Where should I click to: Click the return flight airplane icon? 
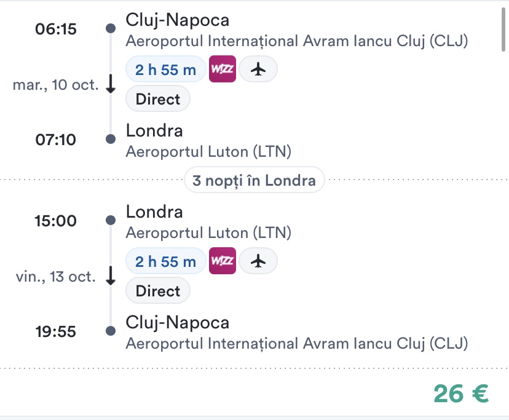pos(258,261)
